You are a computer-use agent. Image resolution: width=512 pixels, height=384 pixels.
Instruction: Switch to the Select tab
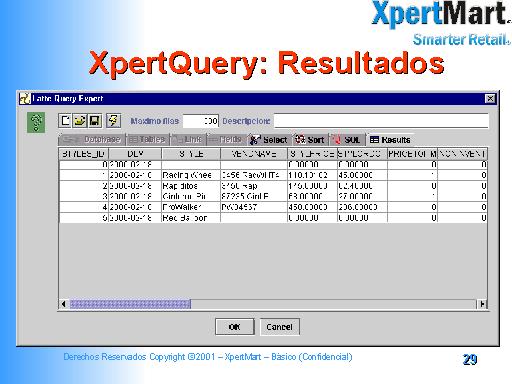tap(270, 140)
